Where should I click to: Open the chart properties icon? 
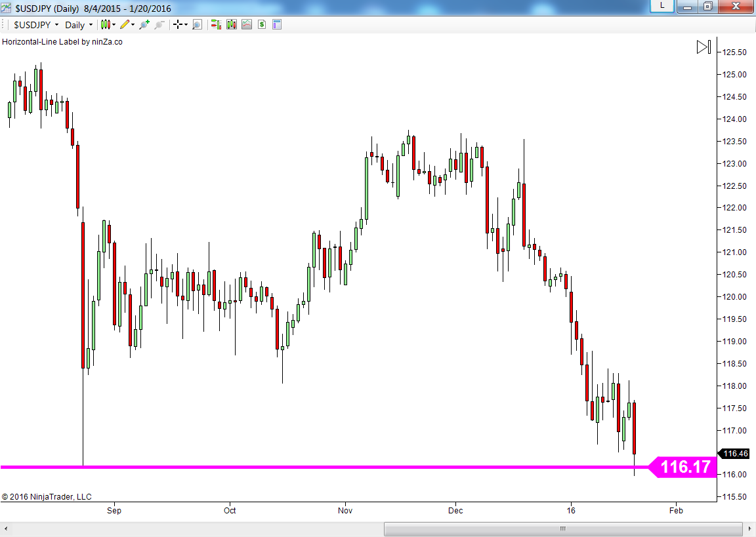277,24
